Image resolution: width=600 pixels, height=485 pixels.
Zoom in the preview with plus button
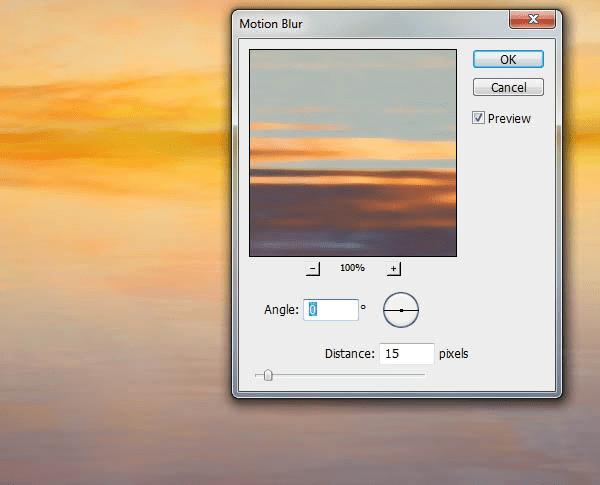tap(393, 269)
